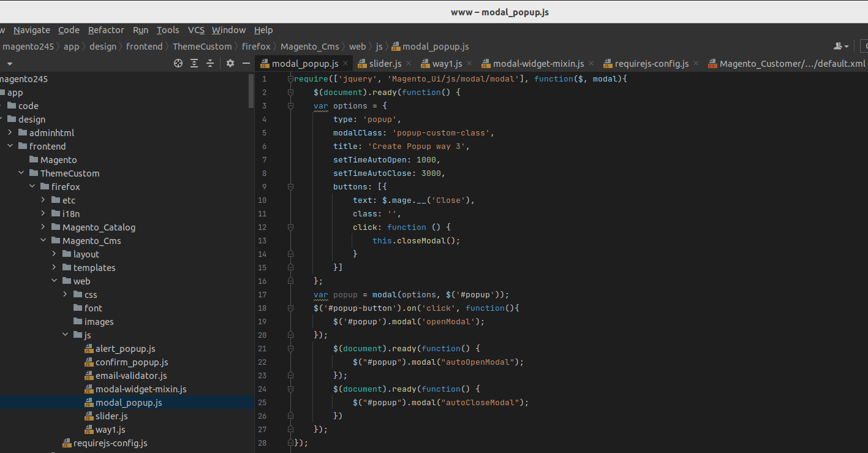
Task: Click fold marker on line 18
Action: coord(290,308)
